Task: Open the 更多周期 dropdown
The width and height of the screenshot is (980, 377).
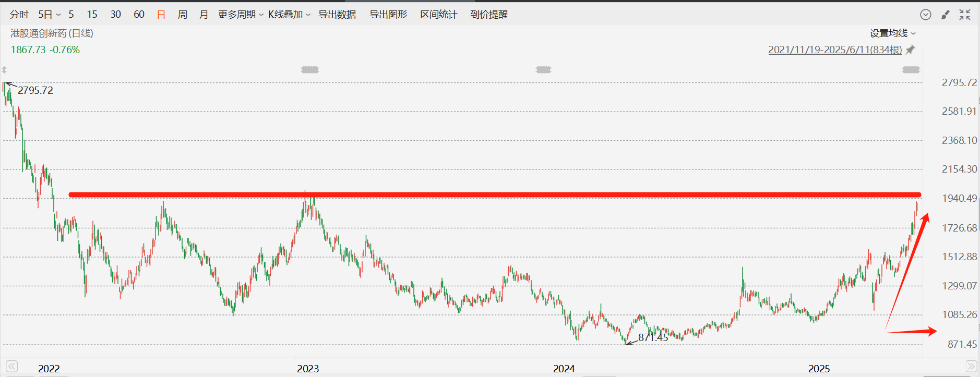Action: (241, 15)
